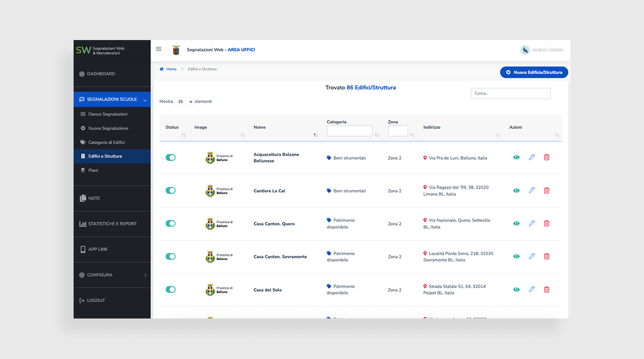The width and height of the screenshot is (644, 359).
Task: Open Elenco Segnalazioni in sidebar
Action: click(108, 114)
